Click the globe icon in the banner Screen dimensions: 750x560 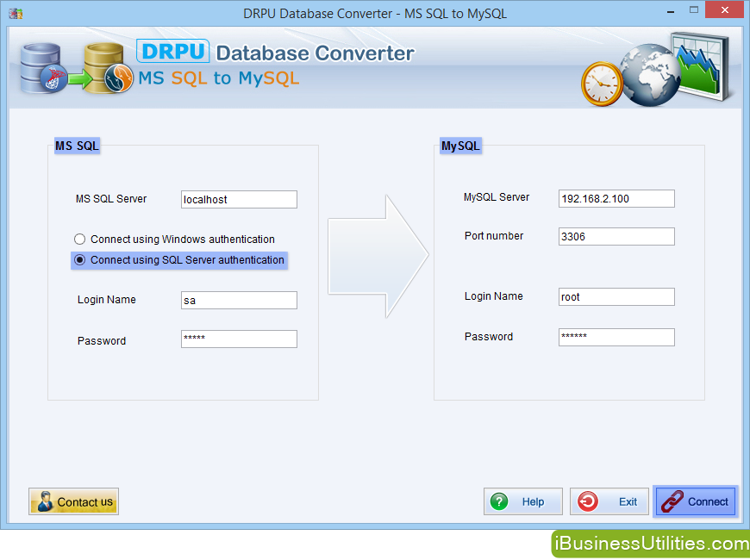click(x=649, y=75)
